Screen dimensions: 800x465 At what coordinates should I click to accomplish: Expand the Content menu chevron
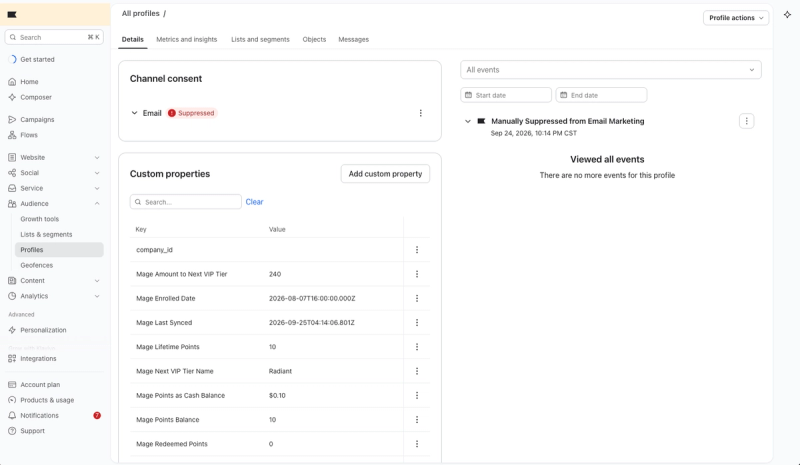pyautogui.click(x=97, y=281)
